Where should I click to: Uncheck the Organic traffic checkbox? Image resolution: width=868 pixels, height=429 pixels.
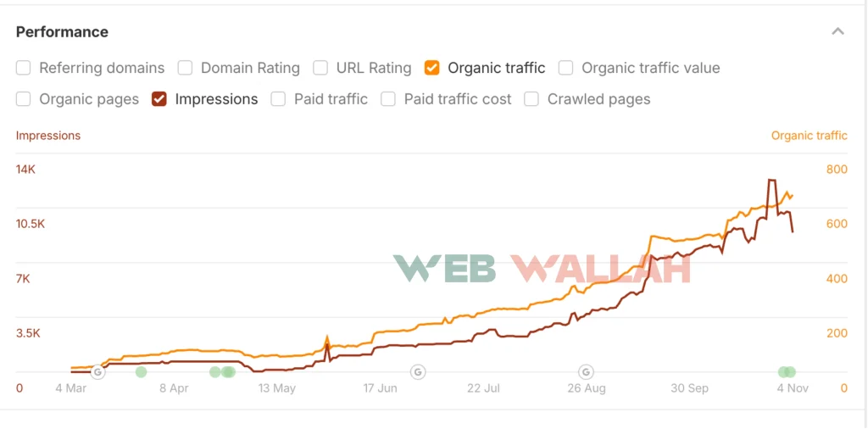432,68
